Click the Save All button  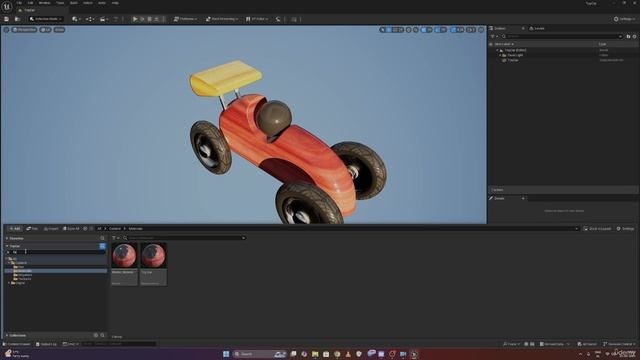[x=71, y=229]
